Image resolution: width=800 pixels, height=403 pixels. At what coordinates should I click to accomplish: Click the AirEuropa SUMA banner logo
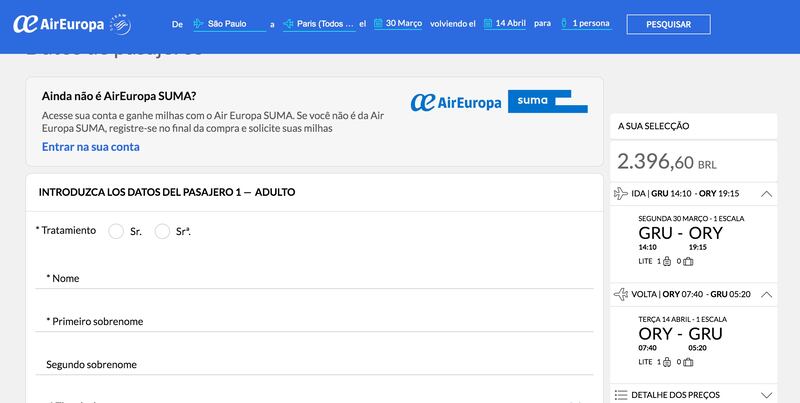coord(499,102)
